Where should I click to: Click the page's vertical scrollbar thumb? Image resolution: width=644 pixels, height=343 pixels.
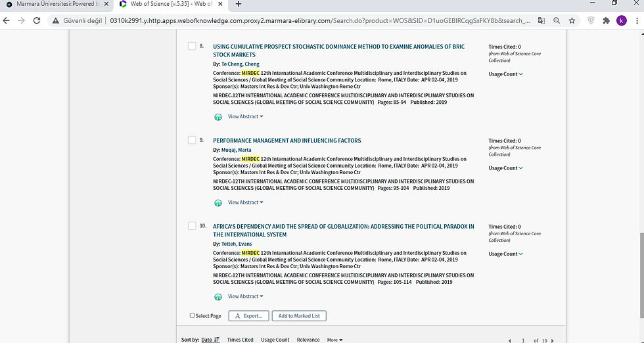coord(642,275)
